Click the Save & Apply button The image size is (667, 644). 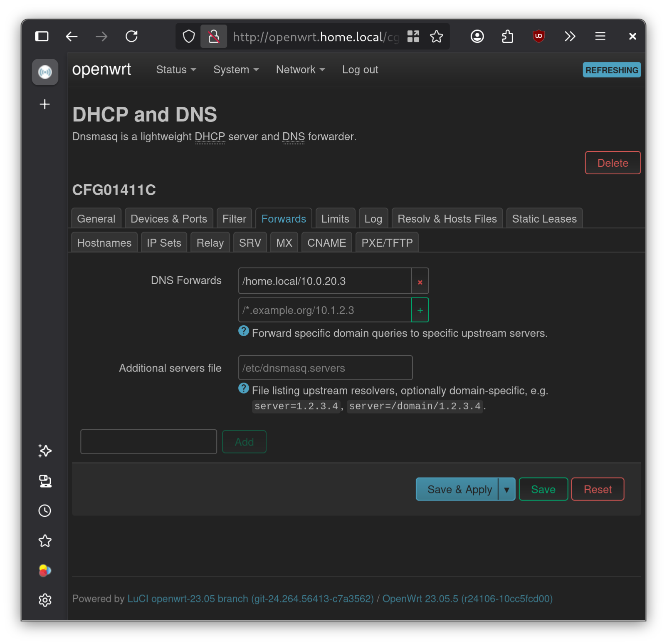[x=457, y=490]
